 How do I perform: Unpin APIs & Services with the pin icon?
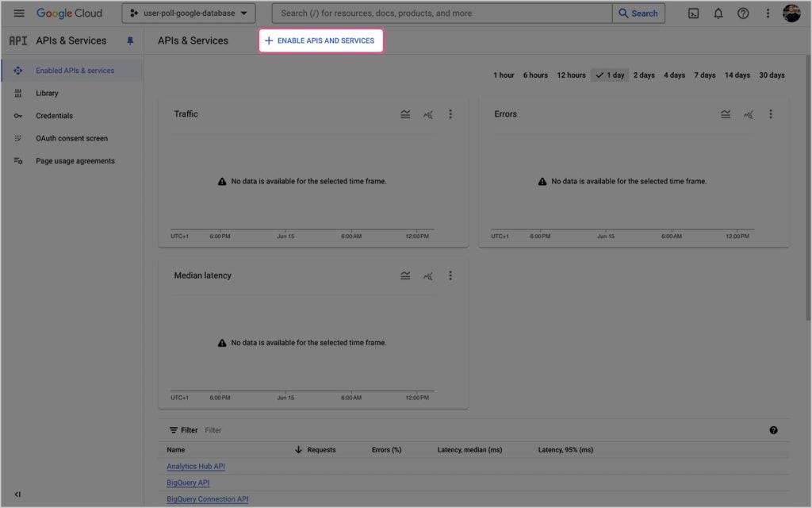coord(130,40)
